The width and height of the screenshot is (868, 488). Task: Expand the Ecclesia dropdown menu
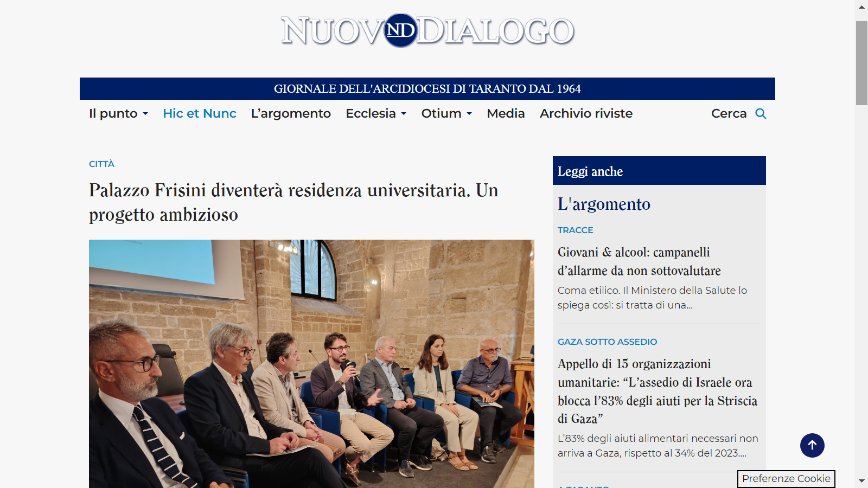pyautogui.click(x=376, y=113)
